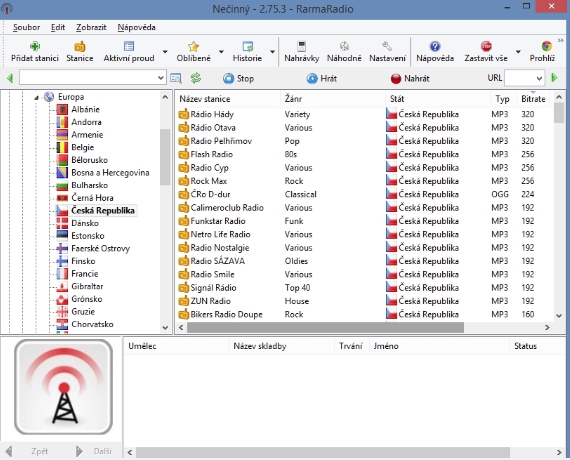Click station list scroll down arrow
The width and height of the screenshot is (570, 460).
click(x=559, y=316)
